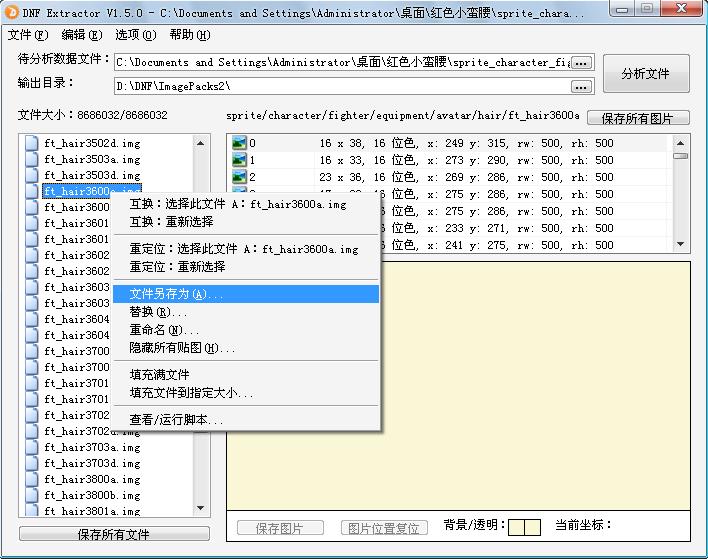This screenshot has width=708, height=559.
Task: Click the 保存图片 button
Action: [x=280, y=528]
